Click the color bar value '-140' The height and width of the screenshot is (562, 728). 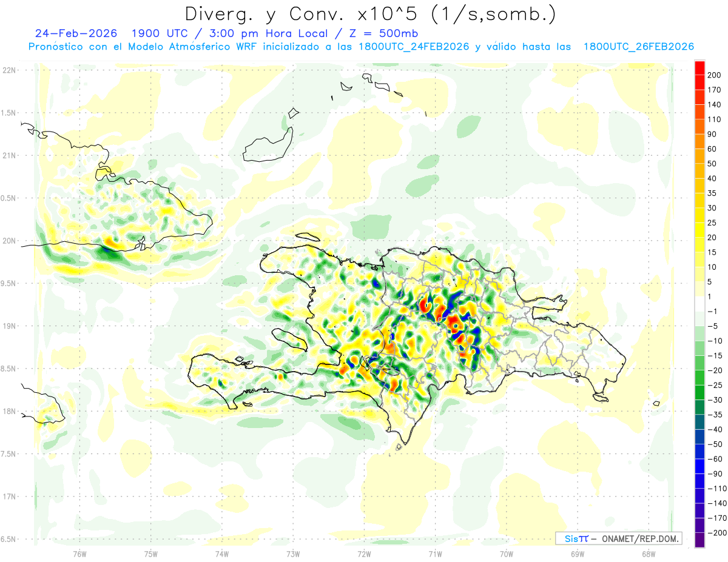click(717, 504)
